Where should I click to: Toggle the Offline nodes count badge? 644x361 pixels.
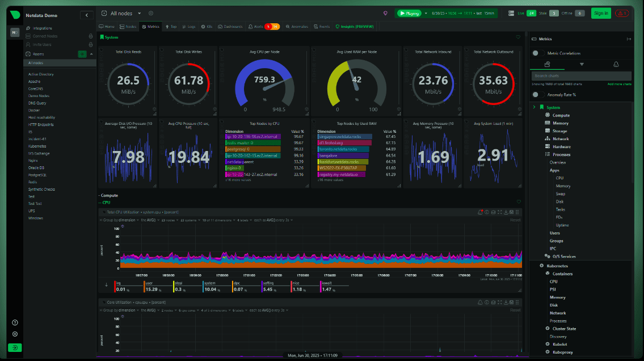point(579,13)
